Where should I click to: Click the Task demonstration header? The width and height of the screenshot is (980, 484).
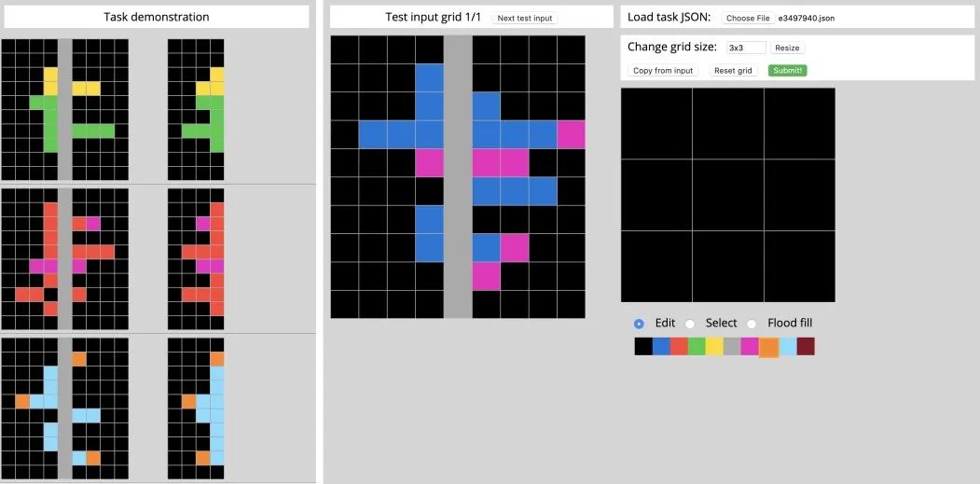(157, 17)
